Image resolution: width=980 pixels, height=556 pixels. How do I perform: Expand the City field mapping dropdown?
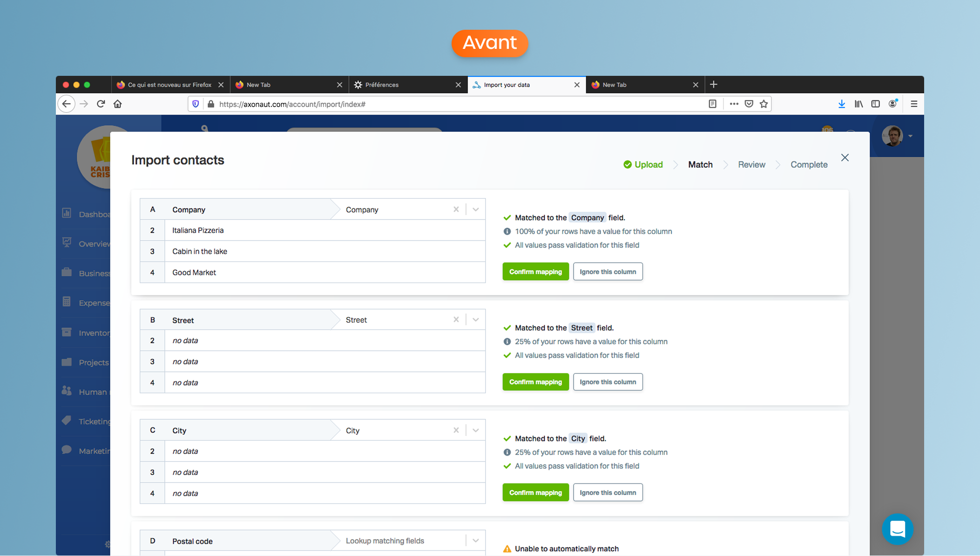475,430
